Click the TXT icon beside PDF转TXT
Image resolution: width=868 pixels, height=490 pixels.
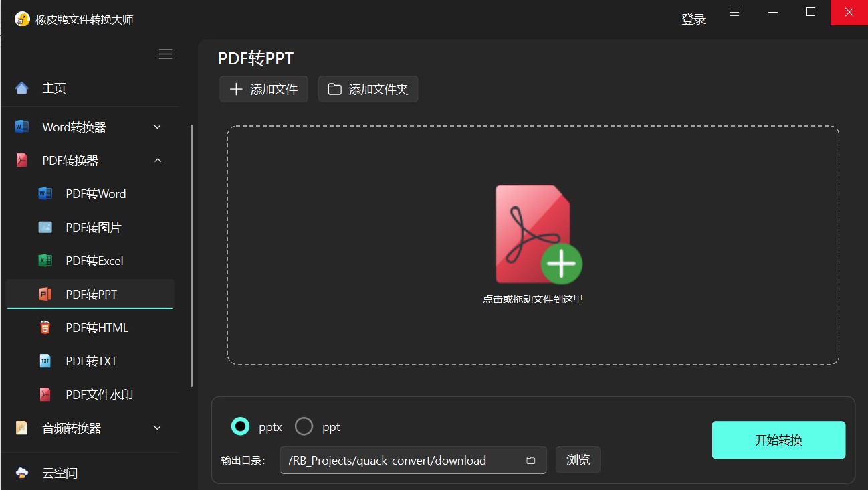coord(45,361)
